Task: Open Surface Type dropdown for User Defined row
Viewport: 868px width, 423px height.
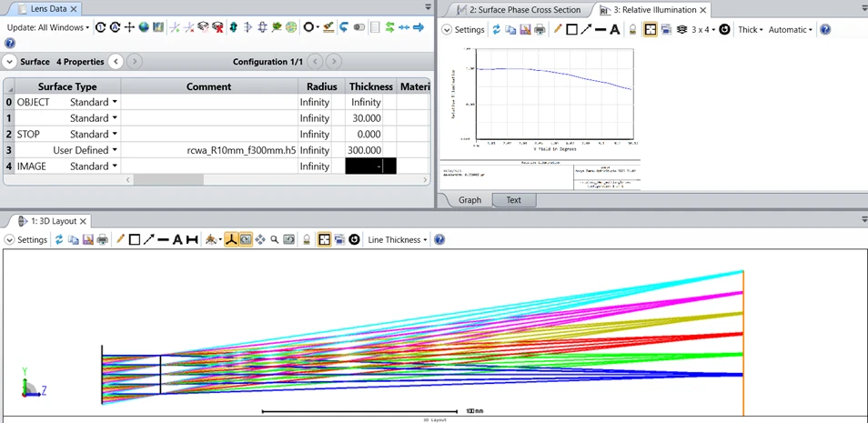Action: click(115, 151)
